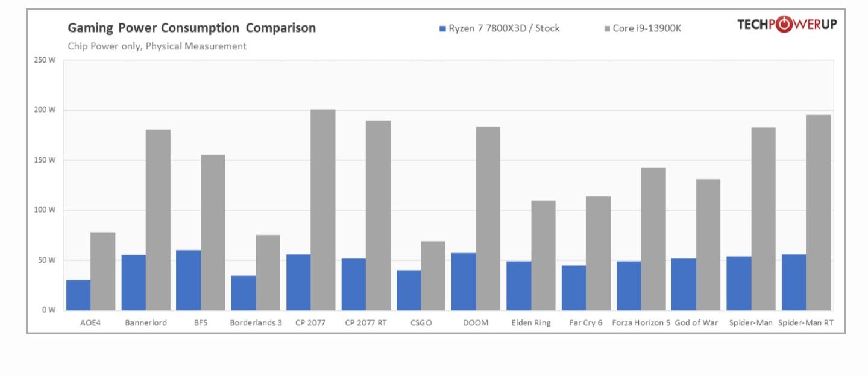Click the blue Ryzen bar for Far Cry 6

click(x=574, y=288)
